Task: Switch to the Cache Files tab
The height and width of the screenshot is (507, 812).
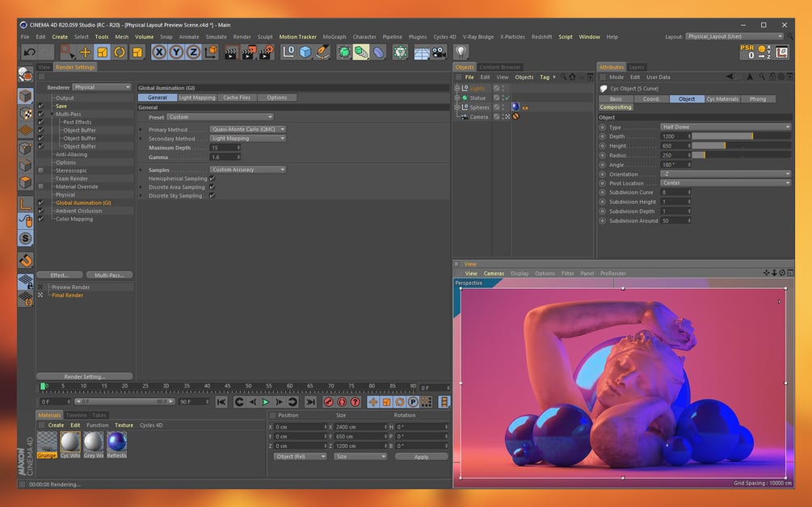Action: pyautogui.click(x=237, y=97)
